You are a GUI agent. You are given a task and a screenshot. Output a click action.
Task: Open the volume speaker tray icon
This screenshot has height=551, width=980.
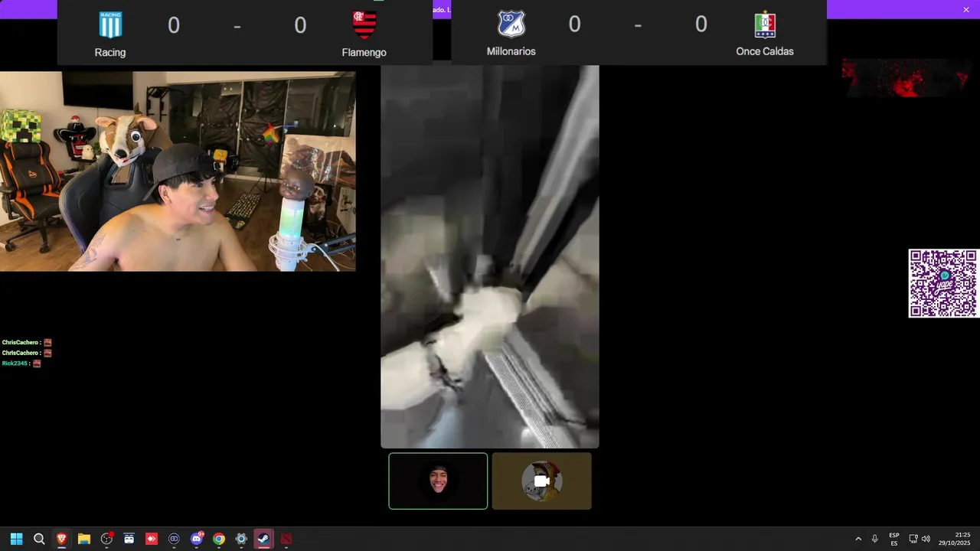(926, 539)
